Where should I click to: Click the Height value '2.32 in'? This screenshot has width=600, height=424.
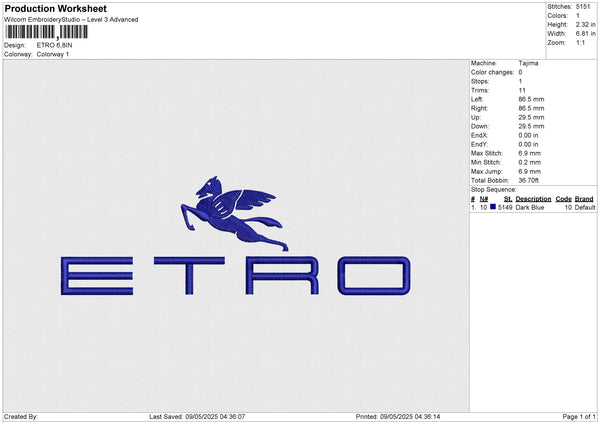(x=585, y=24)
